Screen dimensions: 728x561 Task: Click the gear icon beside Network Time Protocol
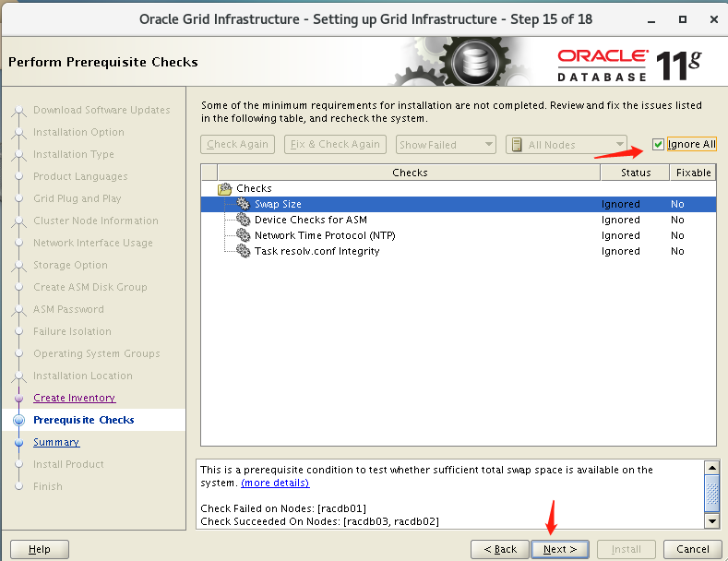tap(244, 235)
